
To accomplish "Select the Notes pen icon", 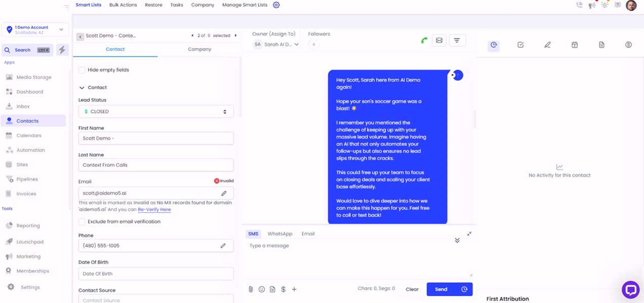I will pos(547,45).
